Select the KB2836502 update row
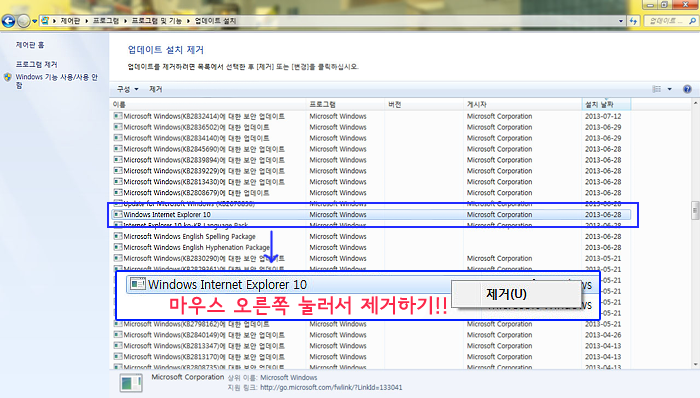This screenshot has width=700, height=398. (371, 127)
